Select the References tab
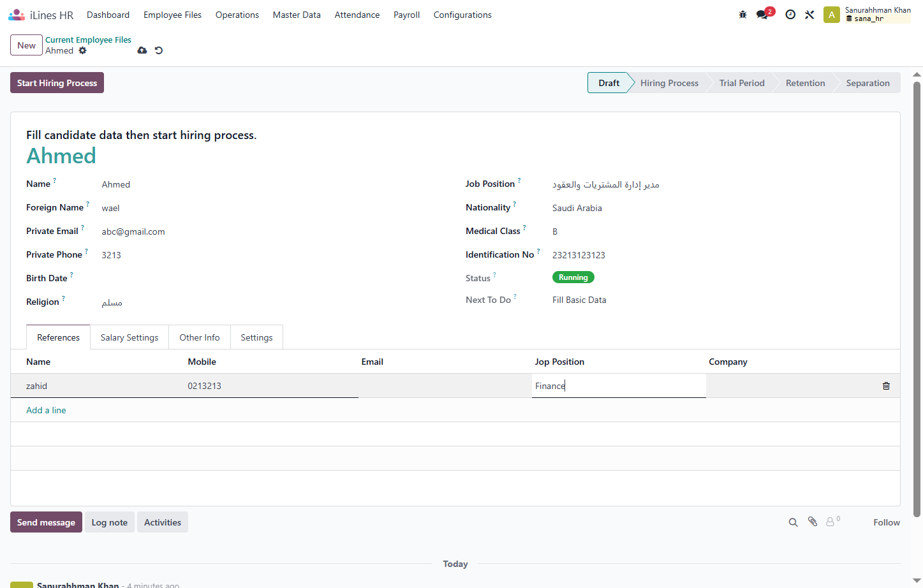 (58, 337)
